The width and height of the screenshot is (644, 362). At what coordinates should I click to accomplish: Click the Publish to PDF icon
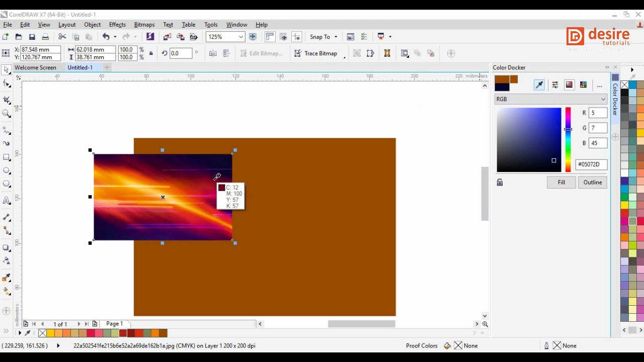tap(193, 37)
